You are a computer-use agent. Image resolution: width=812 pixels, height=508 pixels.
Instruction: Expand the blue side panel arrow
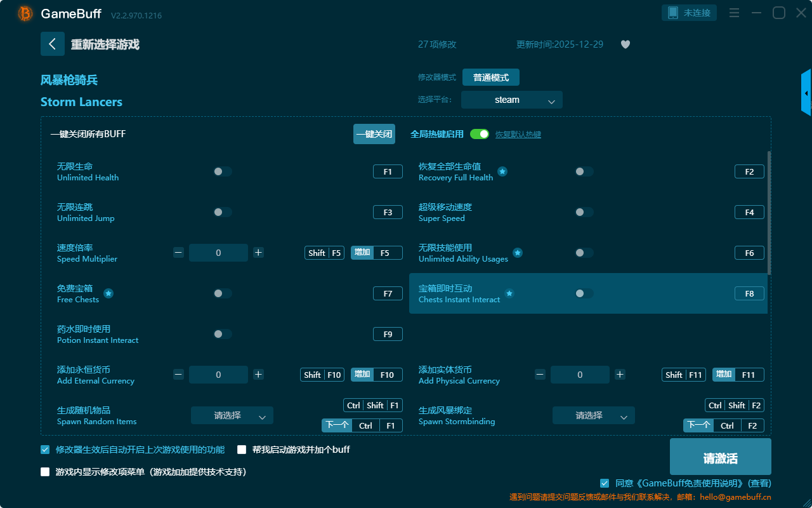[806, 93]
